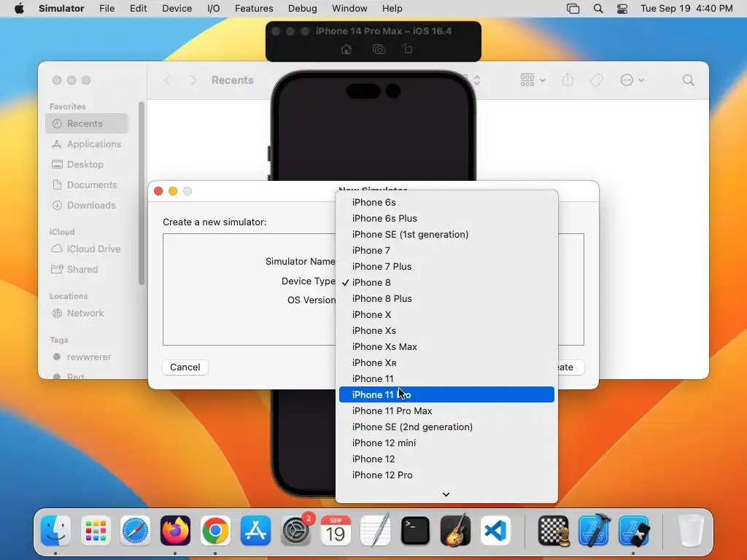Launch Terminal from the Dock
747x560 pixels.
(415, 530)
